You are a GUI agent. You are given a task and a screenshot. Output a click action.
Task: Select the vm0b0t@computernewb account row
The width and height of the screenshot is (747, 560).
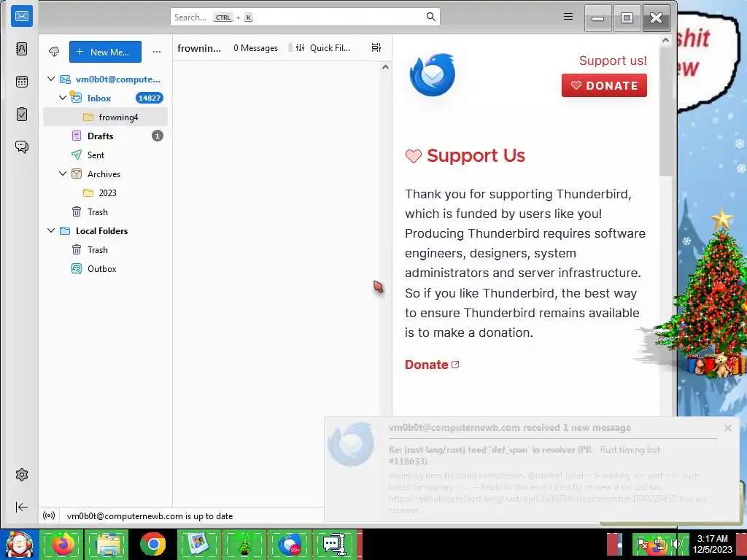(105, 79)
